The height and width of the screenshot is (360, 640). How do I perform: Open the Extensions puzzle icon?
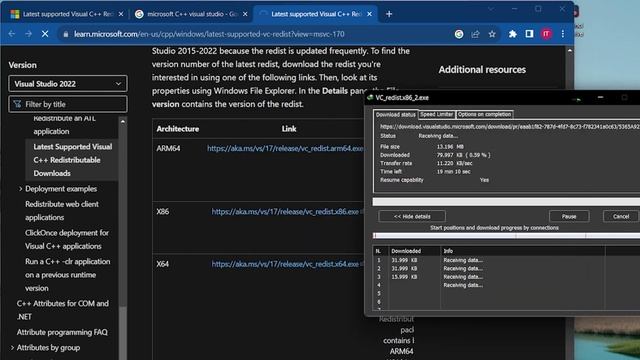(512, 34)
